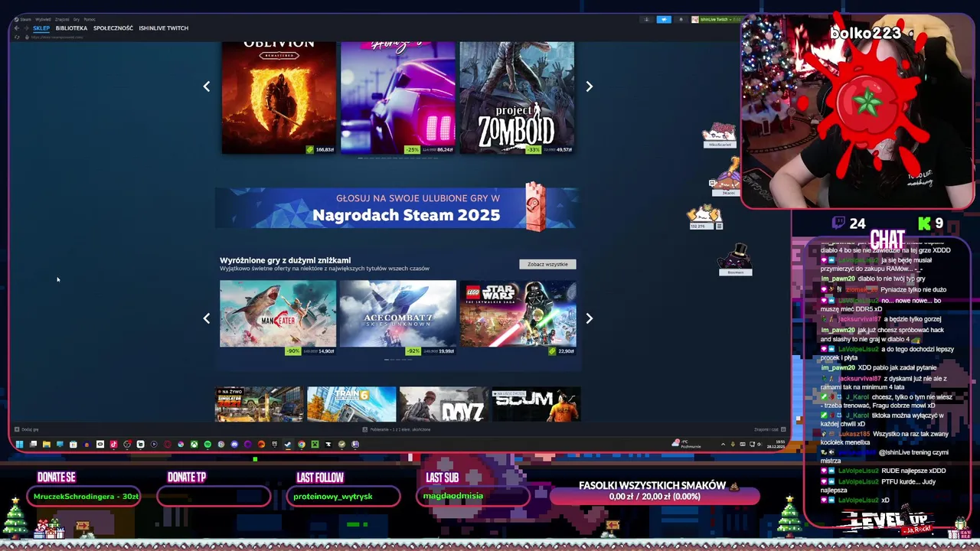Viewport: 980px width, 551px height.
Task: Open the Nagrodach Steam 2025 voting banner
Action: 397,207
